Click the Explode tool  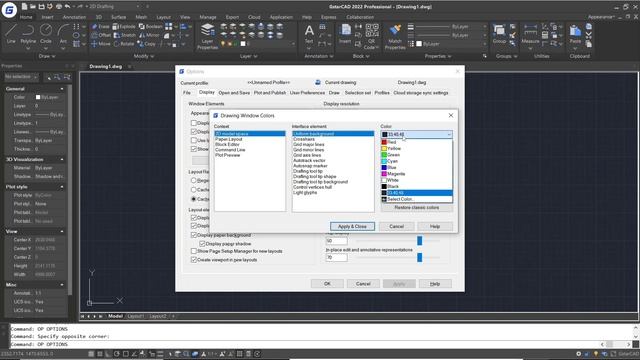(124, 27)
